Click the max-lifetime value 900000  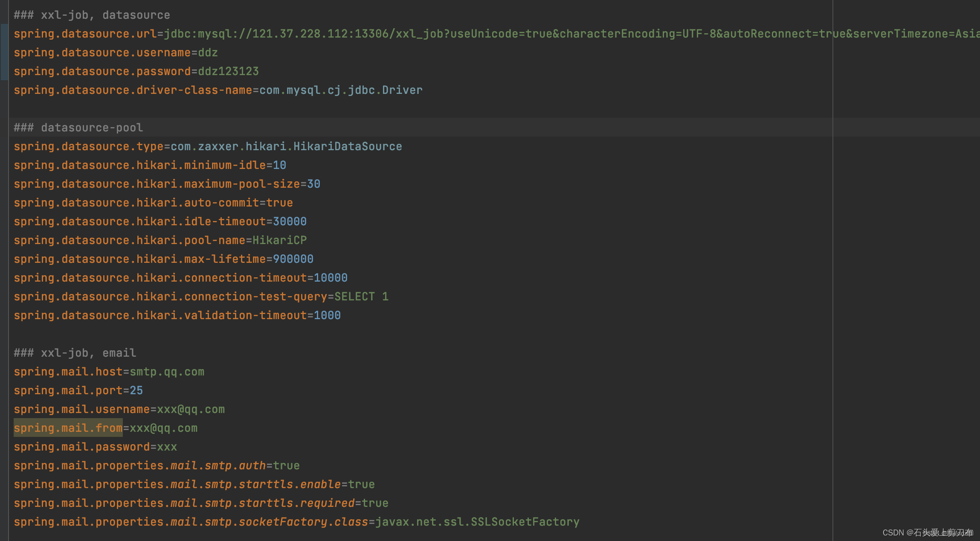[293, 259]
